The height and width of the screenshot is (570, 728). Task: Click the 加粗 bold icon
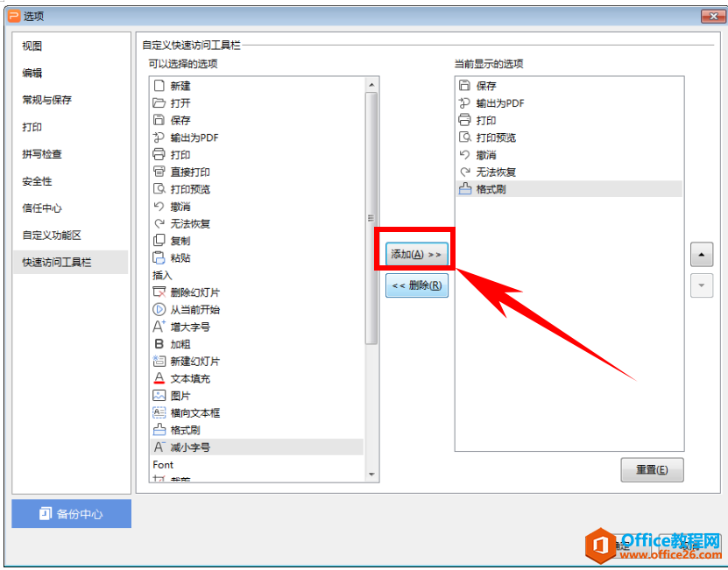[159, 343]
